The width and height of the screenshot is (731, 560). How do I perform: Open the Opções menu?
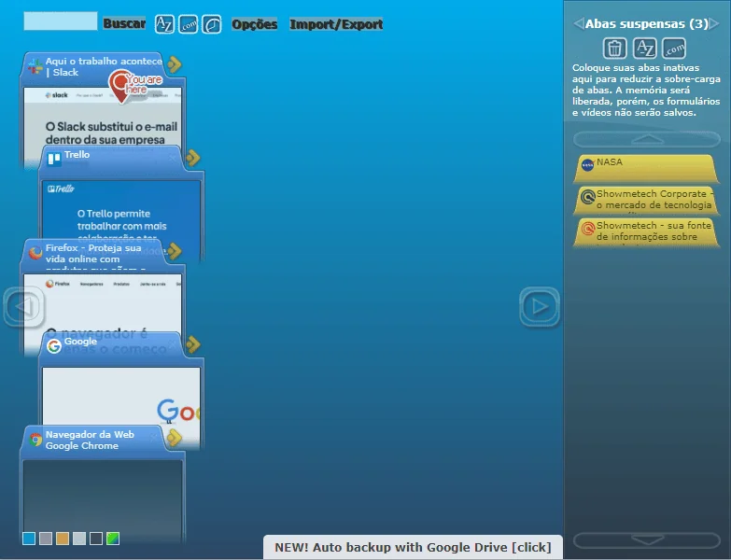[255, 24]
